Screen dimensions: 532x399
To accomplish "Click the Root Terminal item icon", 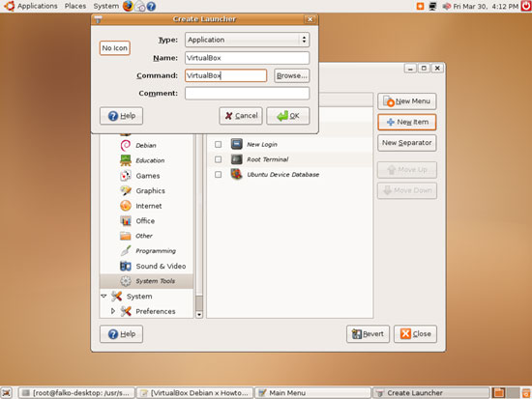I will point(236,159).
